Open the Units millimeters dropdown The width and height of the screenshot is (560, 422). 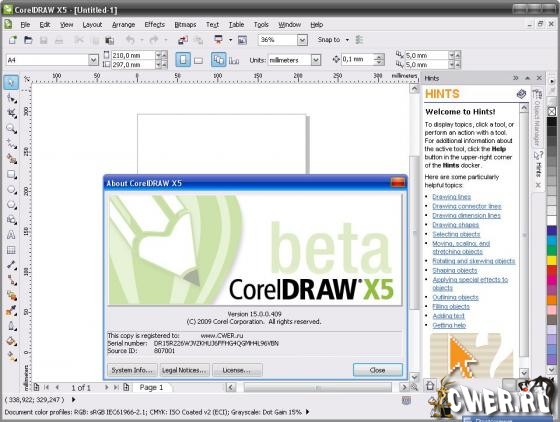point(316,60)
